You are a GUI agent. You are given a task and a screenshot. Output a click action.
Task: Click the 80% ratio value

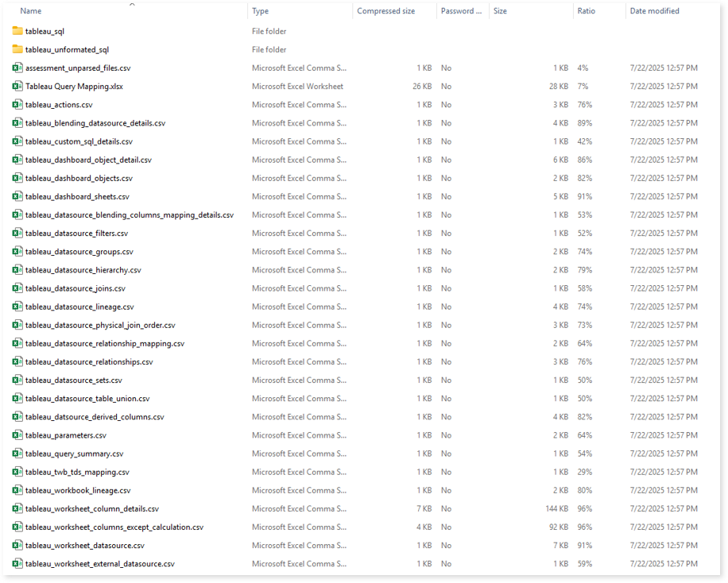tap(584, 490)
